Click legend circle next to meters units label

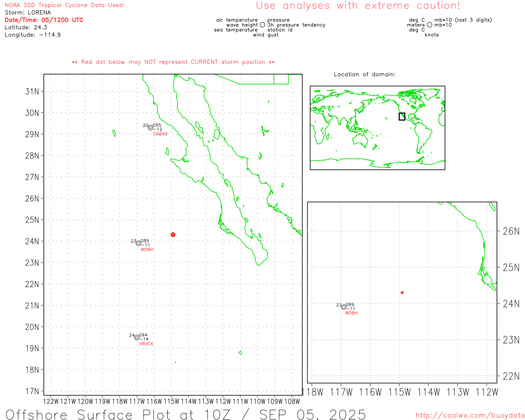coord(429,25)
